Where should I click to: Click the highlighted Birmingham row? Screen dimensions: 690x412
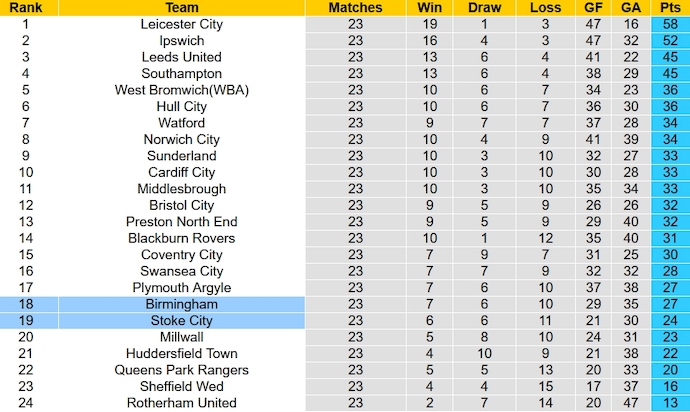click(181, 304)
